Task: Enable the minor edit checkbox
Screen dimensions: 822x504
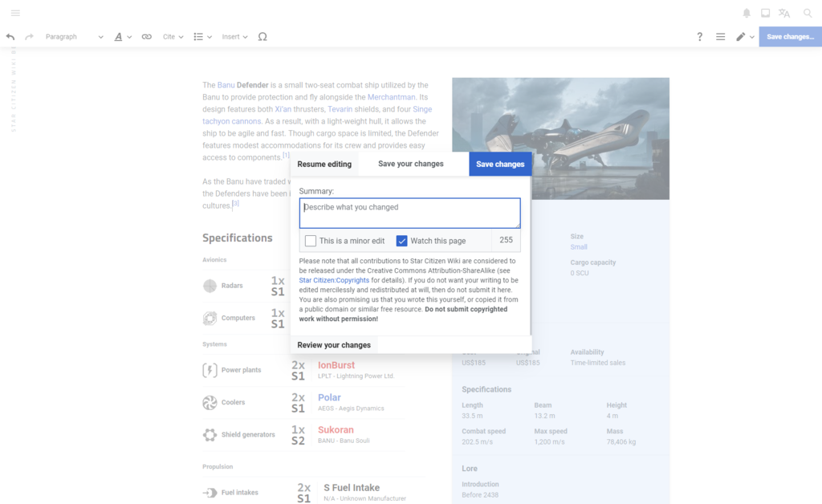Action: tap(311, 241)
